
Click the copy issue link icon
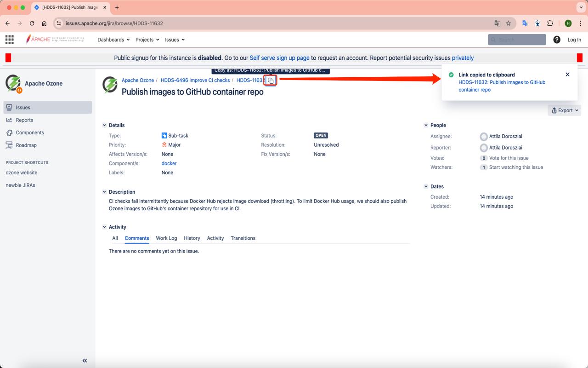tap(270, 80)
